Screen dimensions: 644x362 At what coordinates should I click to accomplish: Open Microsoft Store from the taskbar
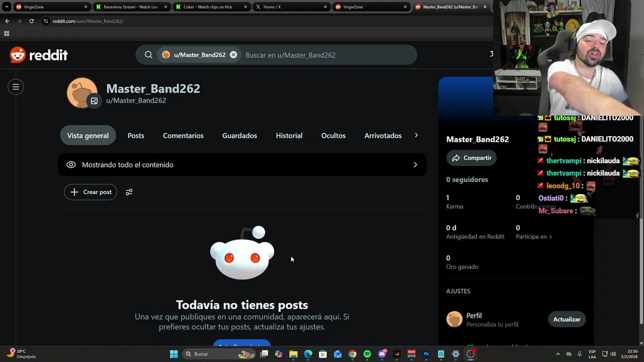pyautogui.click(x=323, y=354)
